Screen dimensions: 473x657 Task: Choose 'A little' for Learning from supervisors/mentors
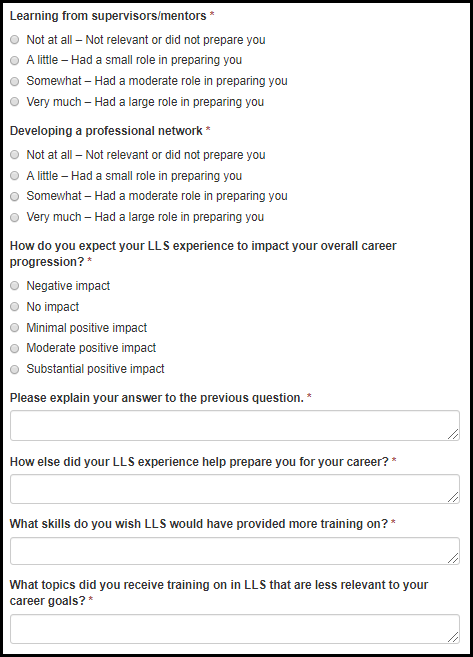pos(15,60)
